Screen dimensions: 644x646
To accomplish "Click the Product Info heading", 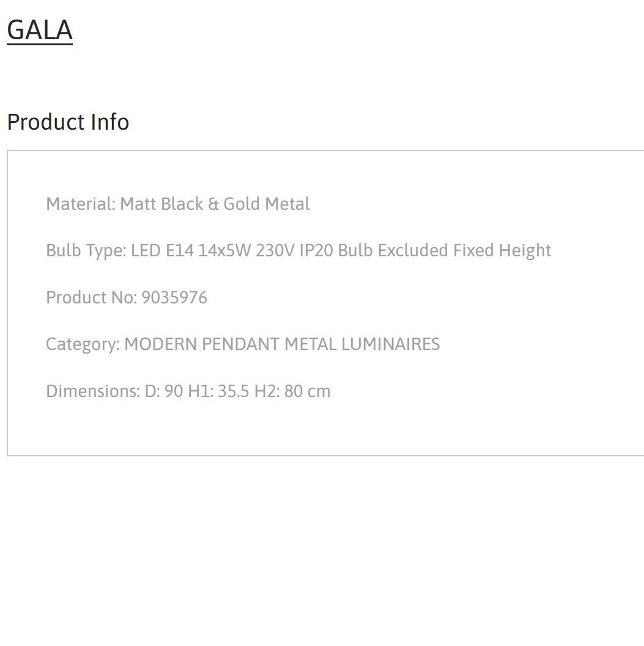I will 68,122.
